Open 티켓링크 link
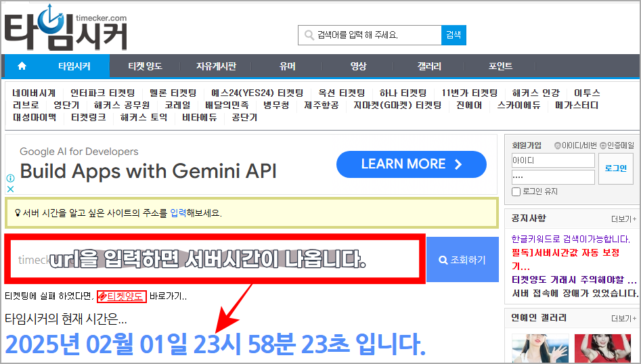641x364 pixels. pos(88,118)
